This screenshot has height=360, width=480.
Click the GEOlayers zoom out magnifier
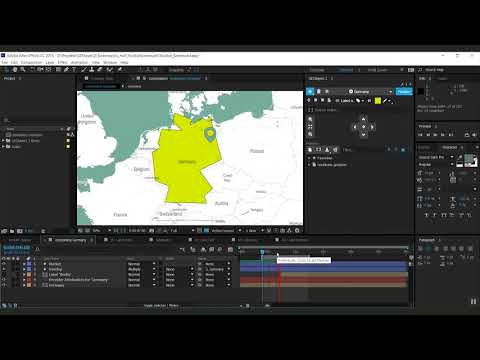(310, 134)
